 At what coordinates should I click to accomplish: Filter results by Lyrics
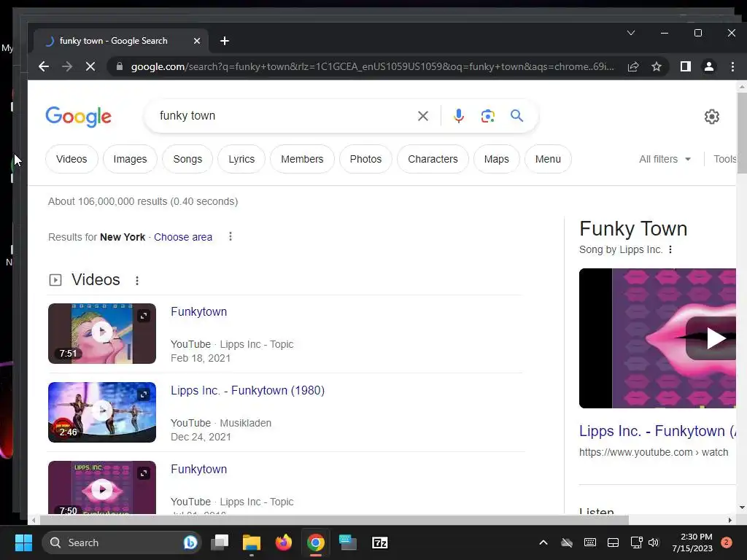pos(241,159)
